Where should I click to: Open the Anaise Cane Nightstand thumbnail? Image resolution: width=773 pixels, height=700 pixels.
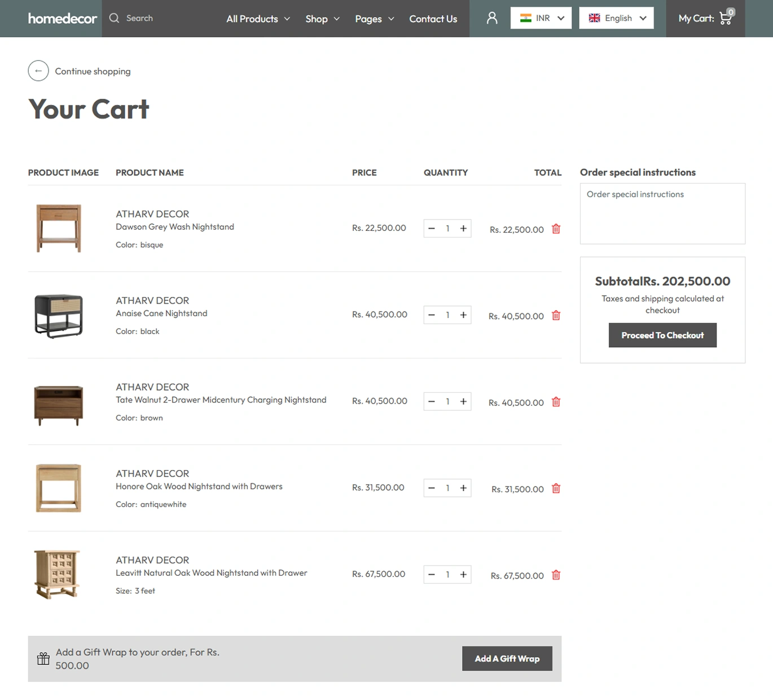[x=59, y=315]
